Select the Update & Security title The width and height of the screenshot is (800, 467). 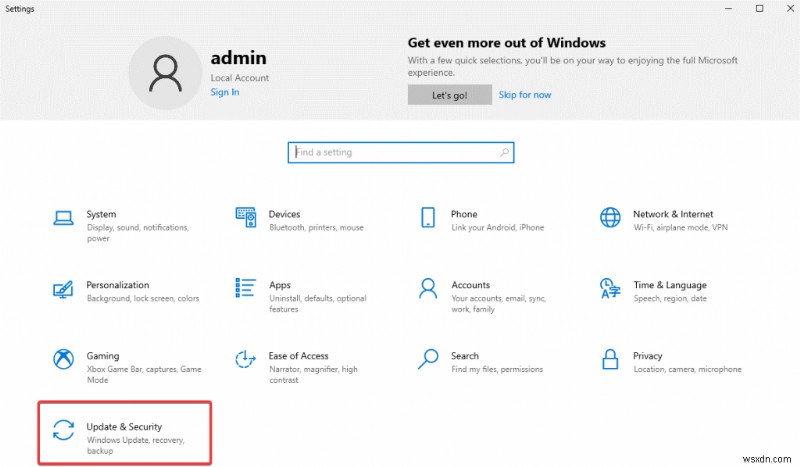point(124,427)
